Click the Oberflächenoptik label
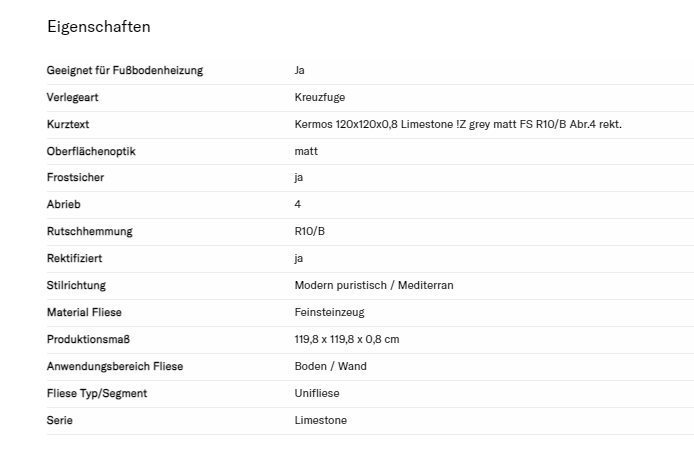The width and height of the screenshot is (694, 466). (x=90, y=151)
